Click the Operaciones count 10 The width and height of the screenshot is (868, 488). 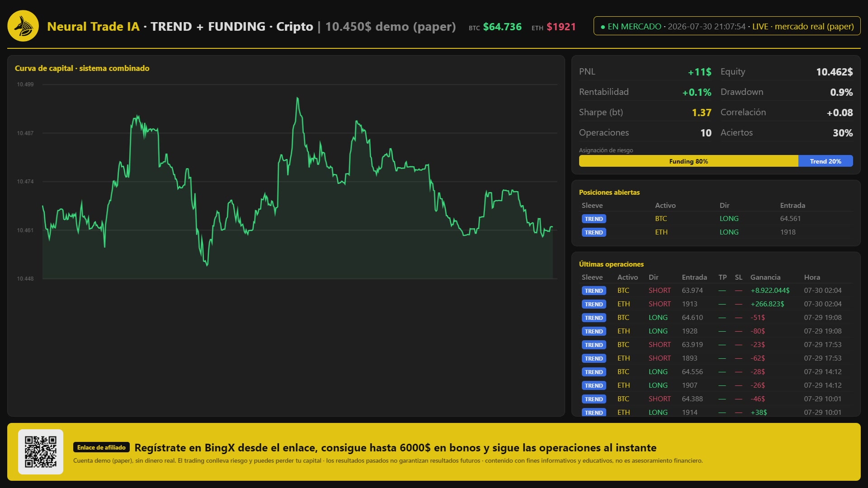coord(706,133)
